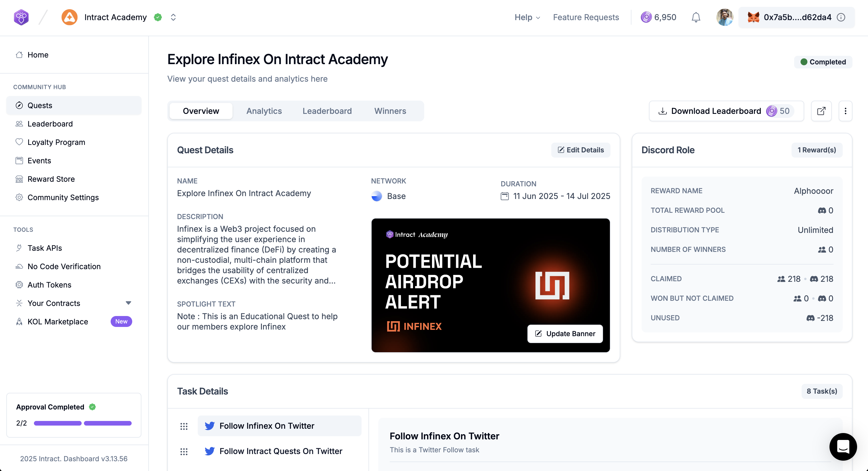The width and height of the screenshot is (868, 471).
Task: Grab drag handle for Follow Infinex task
Action: pos(184,426)
